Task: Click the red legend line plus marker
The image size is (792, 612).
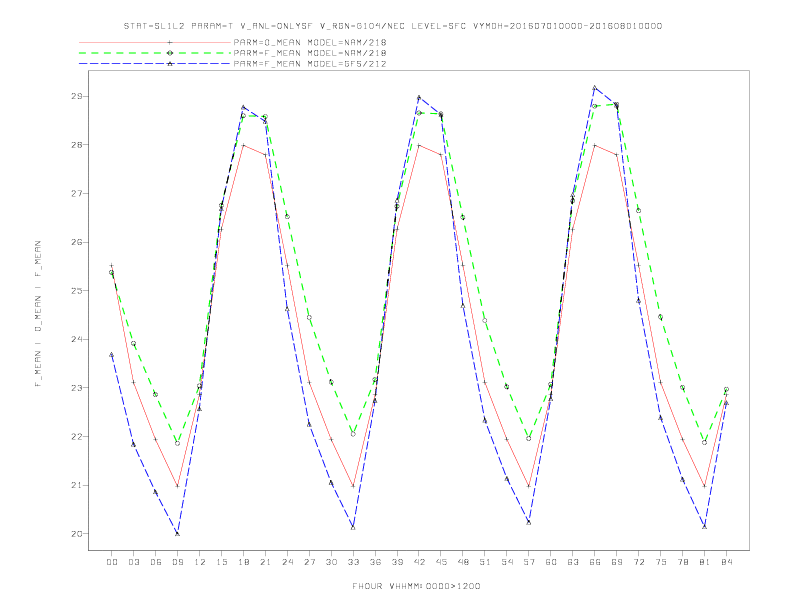Action: [x=170, y=42]
